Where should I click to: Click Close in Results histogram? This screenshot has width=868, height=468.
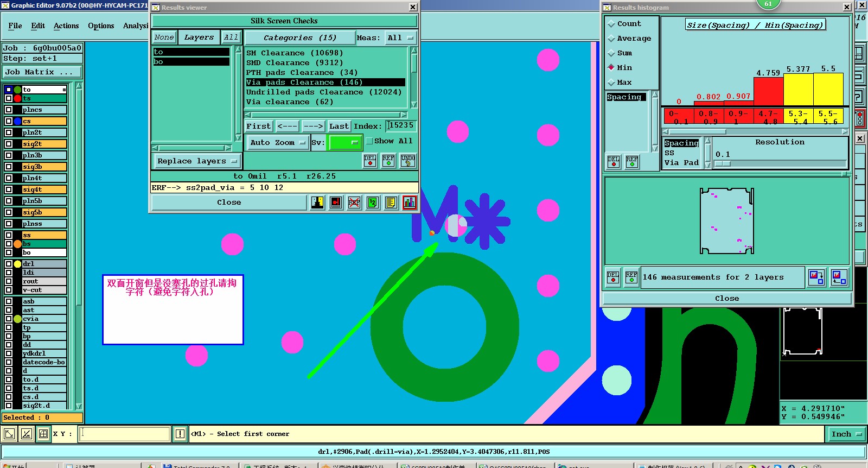coord(727,299)
